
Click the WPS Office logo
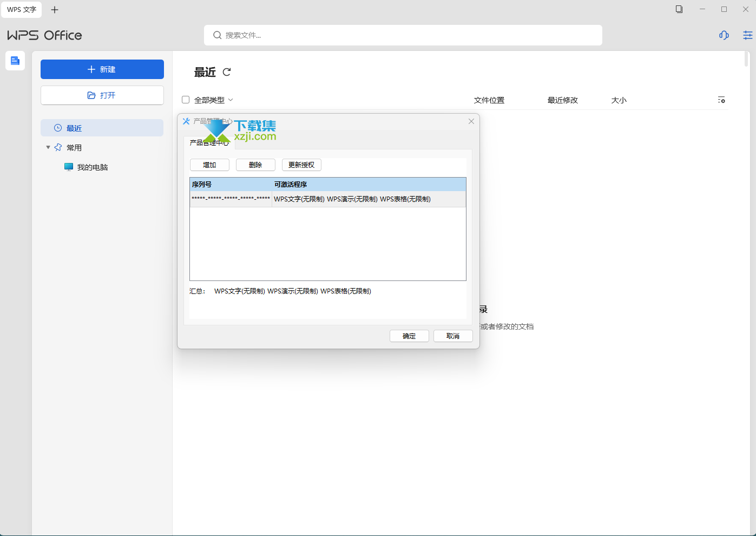point(44,35)
